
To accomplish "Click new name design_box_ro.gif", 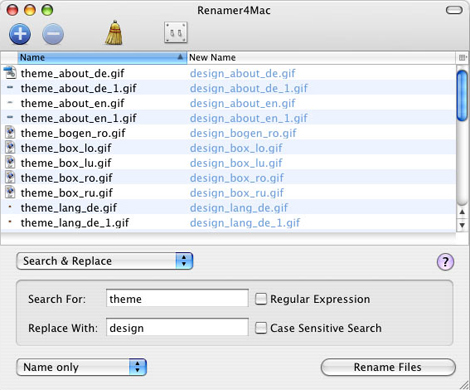I will pyautogui.click(x=237, y=178).
